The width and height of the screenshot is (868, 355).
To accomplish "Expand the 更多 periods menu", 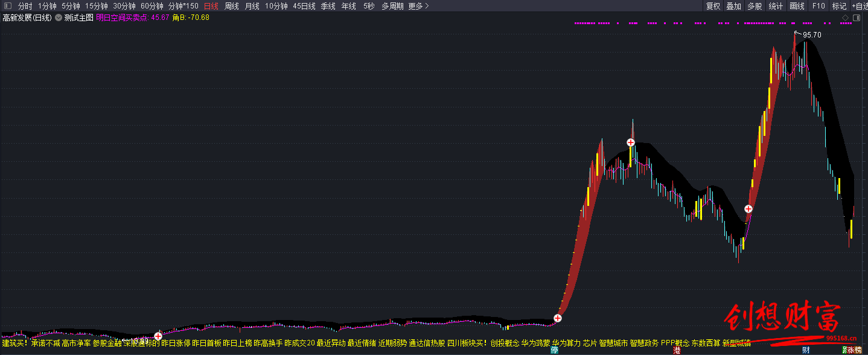I will [x=418, y=6].
